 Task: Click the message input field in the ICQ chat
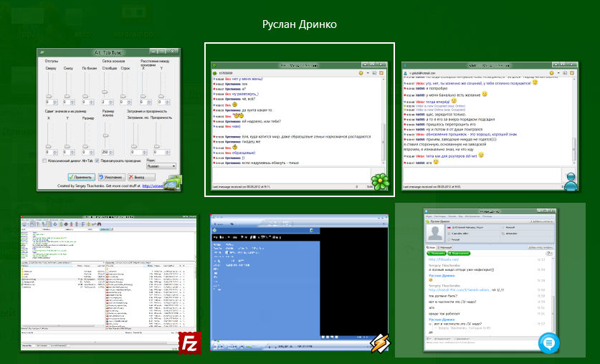click(x=291, y=176)
